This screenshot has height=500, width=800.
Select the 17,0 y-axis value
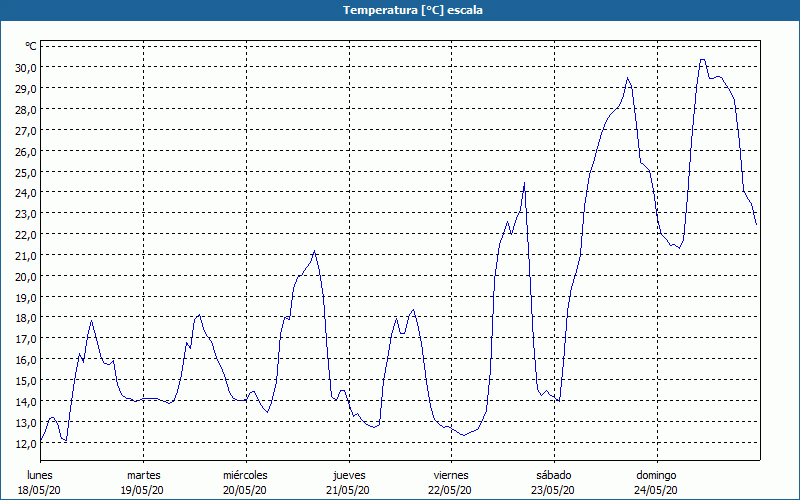[x=25, y=338]
